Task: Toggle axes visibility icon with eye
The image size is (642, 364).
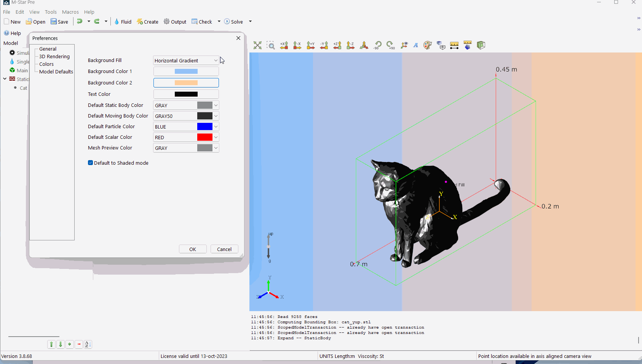Action: click(404, 45)
